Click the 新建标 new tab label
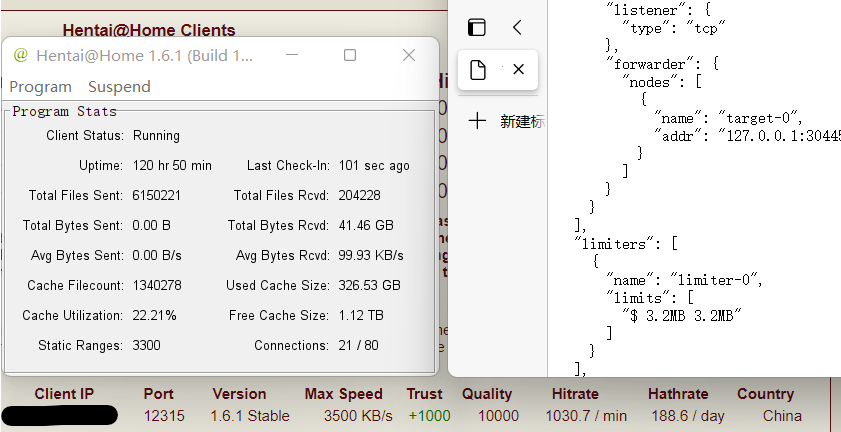The width and height of the screenshot is (841, 432). click(522, 121)
